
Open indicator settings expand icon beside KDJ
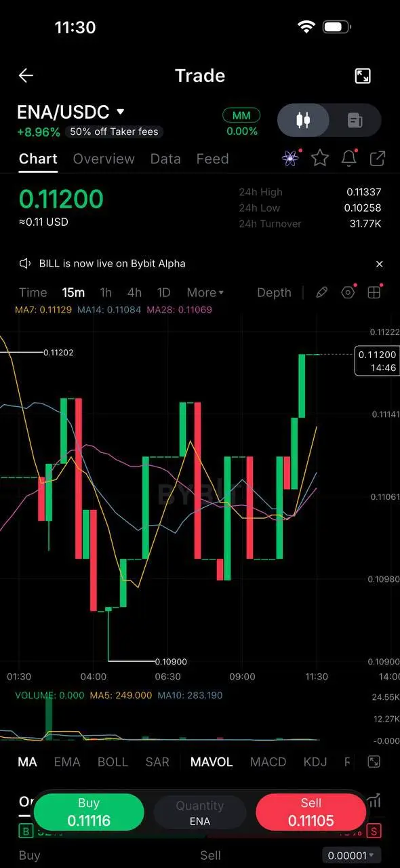(x=374, y=762)
